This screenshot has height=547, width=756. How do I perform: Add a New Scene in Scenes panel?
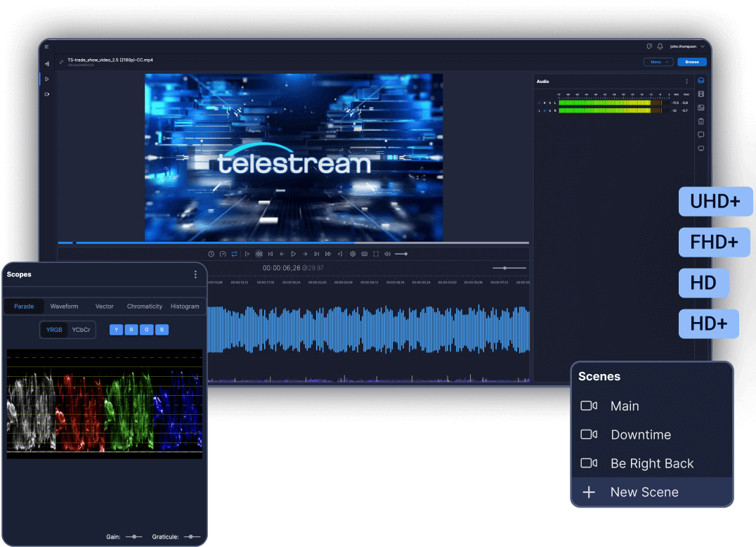tap(644, 492)
